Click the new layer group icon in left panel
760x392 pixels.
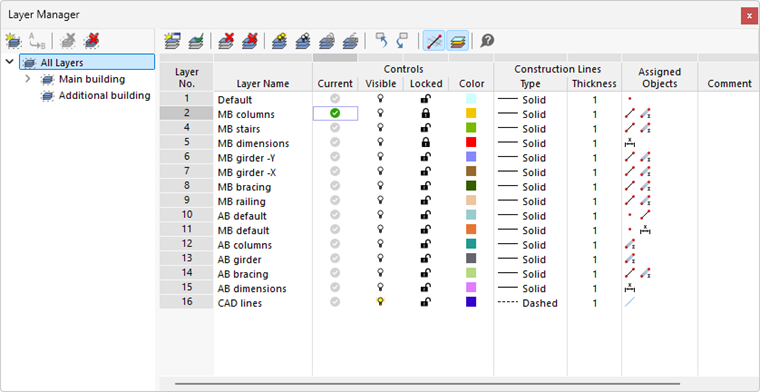[x=13, y=41]
